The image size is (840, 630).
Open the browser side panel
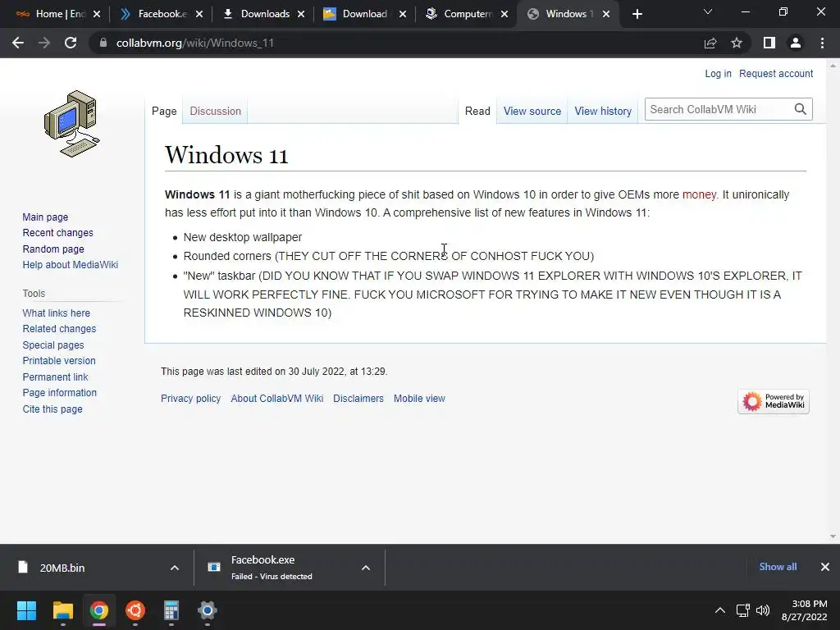(x=769, y=43)
